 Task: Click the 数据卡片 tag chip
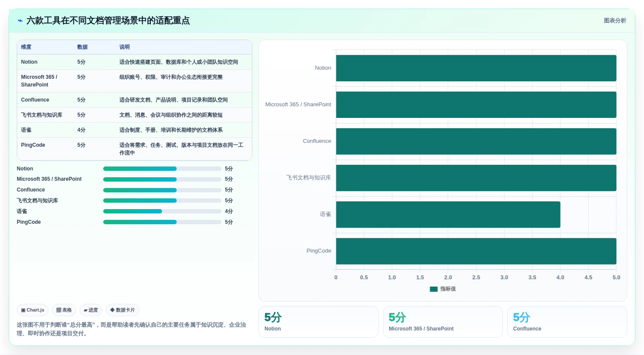123,310
